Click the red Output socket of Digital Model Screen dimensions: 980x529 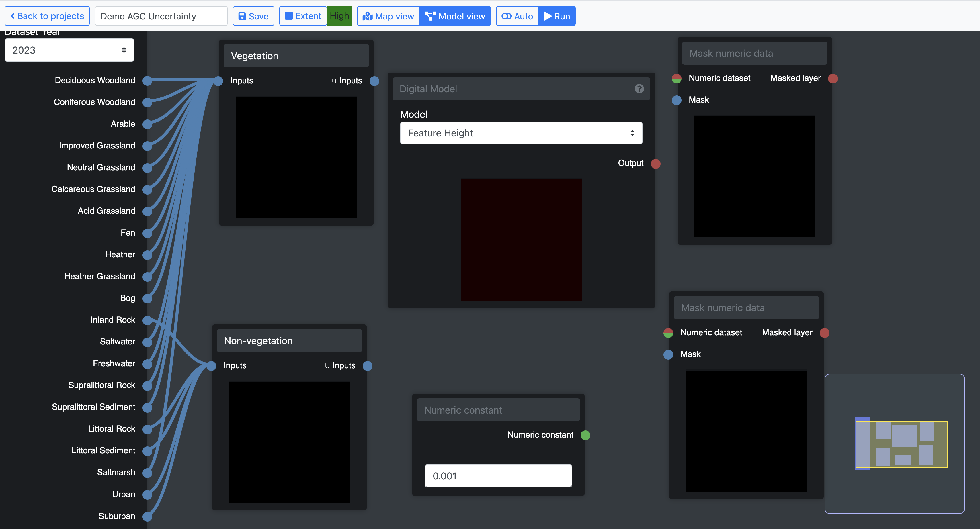tap(655, 164)
